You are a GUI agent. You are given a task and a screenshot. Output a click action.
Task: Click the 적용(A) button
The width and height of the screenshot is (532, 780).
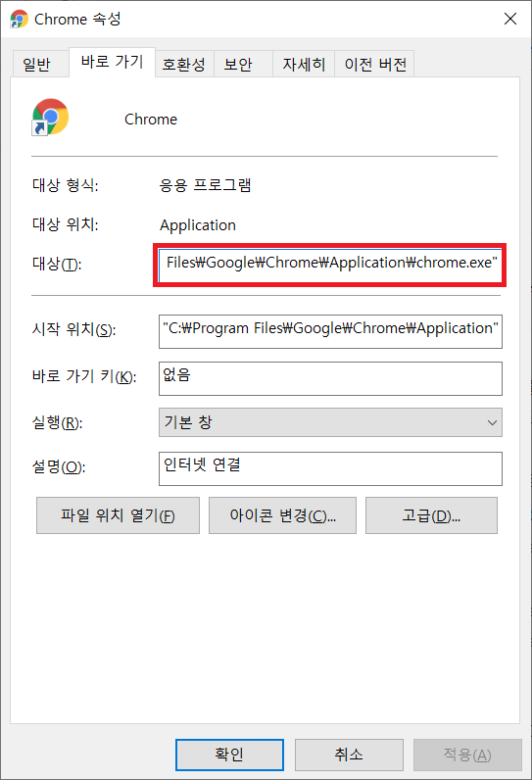467,755
